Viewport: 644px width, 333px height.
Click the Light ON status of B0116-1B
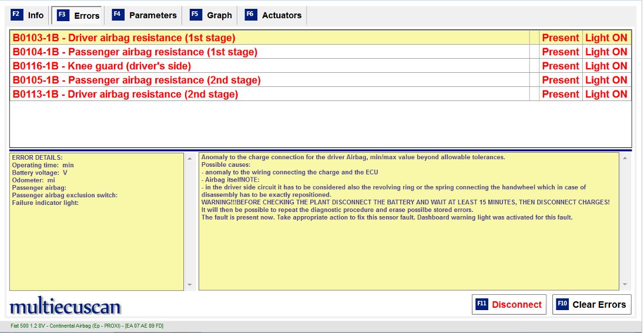[606, 66]
